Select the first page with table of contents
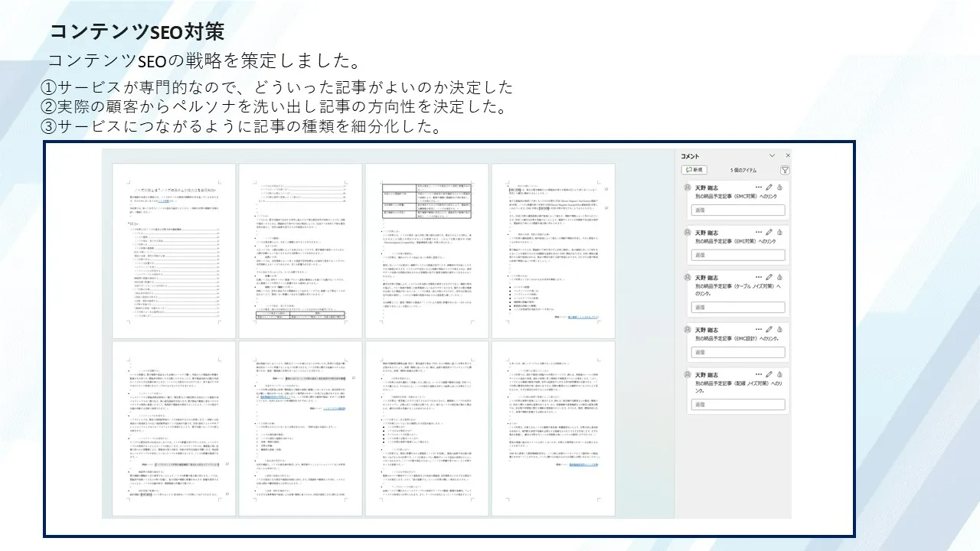 point(174,251)
